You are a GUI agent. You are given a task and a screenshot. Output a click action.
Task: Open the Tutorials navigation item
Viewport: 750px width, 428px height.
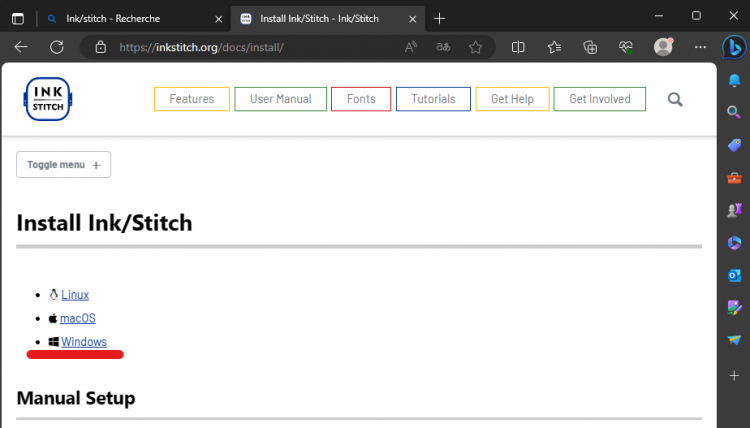coord(433,99)
